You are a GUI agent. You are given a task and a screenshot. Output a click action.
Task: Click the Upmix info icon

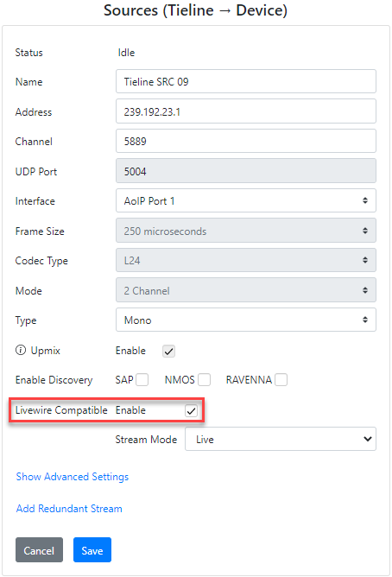point(21,350)
